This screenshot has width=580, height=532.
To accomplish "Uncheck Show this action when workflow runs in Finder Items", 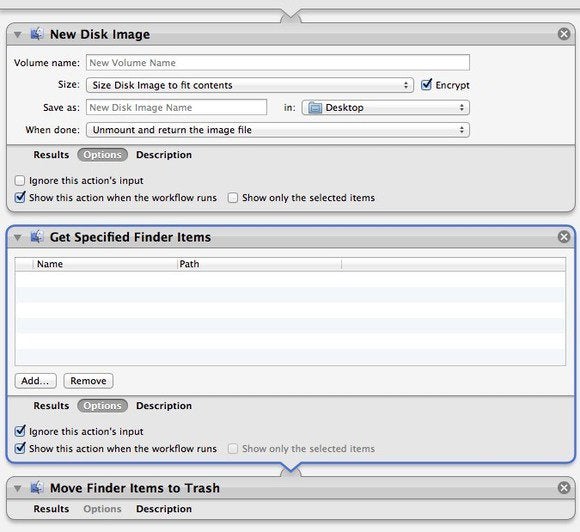I will coord(20,448).
